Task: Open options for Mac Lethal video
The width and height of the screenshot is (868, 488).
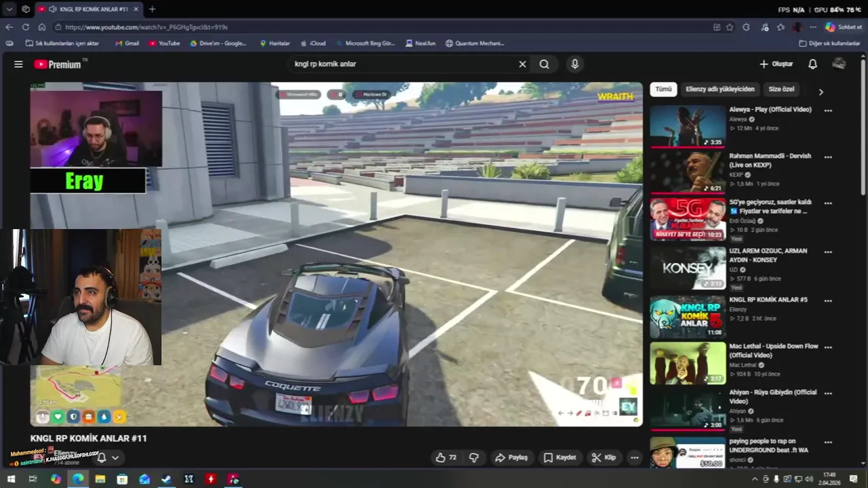Action: 828,347
